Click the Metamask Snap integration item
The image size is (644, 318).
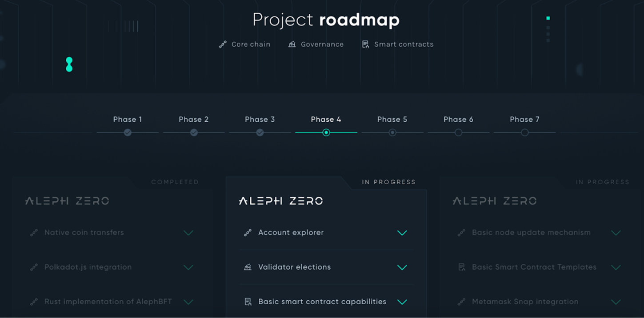point(525,302)
